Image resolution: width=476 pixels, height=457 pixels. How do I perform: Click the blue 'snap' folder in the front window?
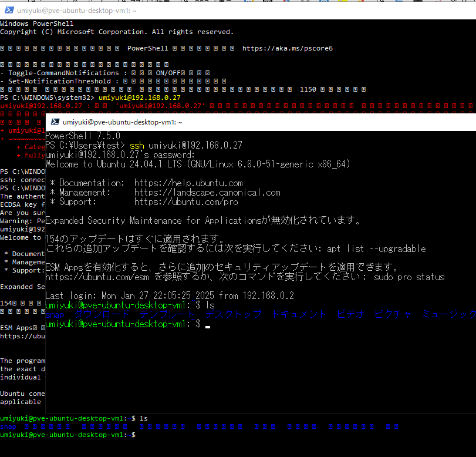pyautogui.click(x=55, y=315)
